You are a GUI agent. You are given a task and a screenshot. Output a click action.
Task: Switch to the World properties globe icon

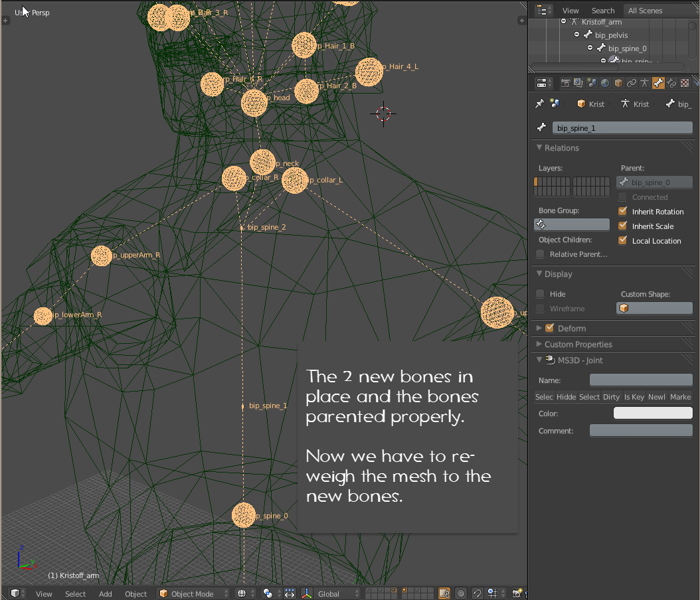(605, 83)
